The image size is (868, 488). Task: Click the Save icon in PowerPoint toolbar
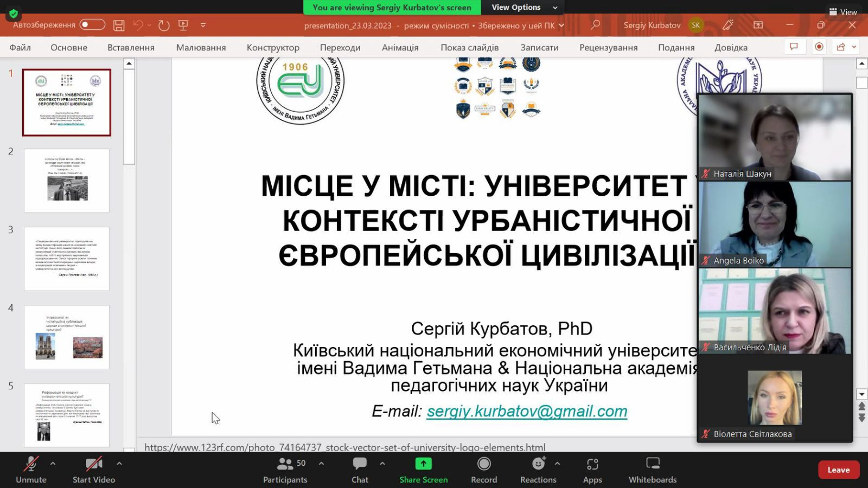[x=119, y=25]
